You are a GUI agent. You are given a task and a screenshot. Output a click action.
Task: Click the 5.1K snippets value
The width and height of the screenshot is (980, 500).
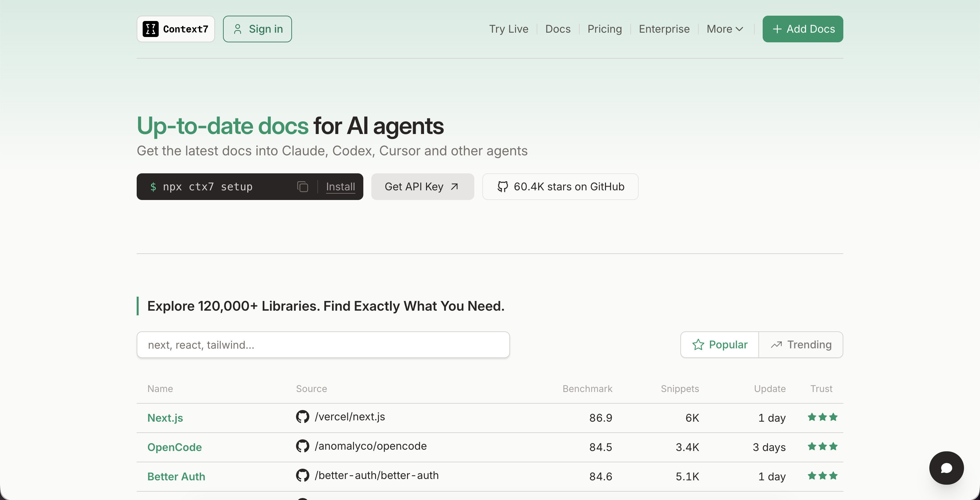687,476
